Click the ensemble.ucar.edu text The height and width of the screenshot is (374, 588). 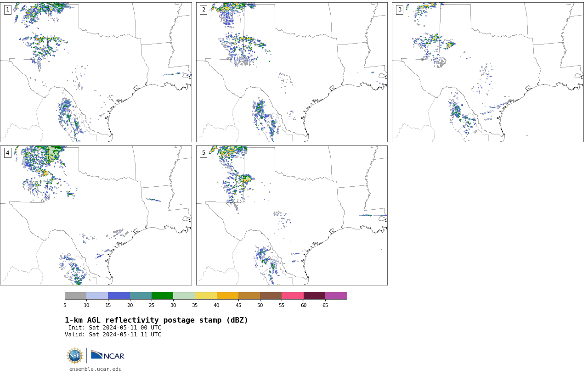click(x=96, y=369)
